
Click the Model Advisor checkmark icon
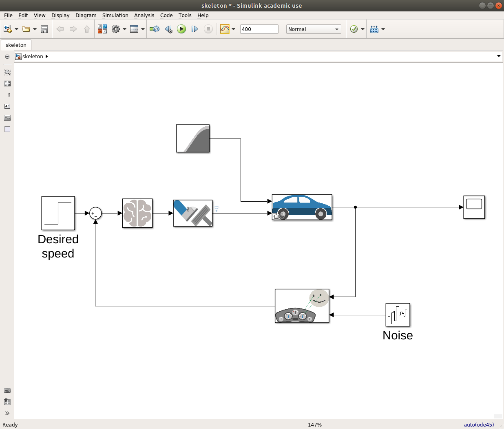[x=354, y=29]
